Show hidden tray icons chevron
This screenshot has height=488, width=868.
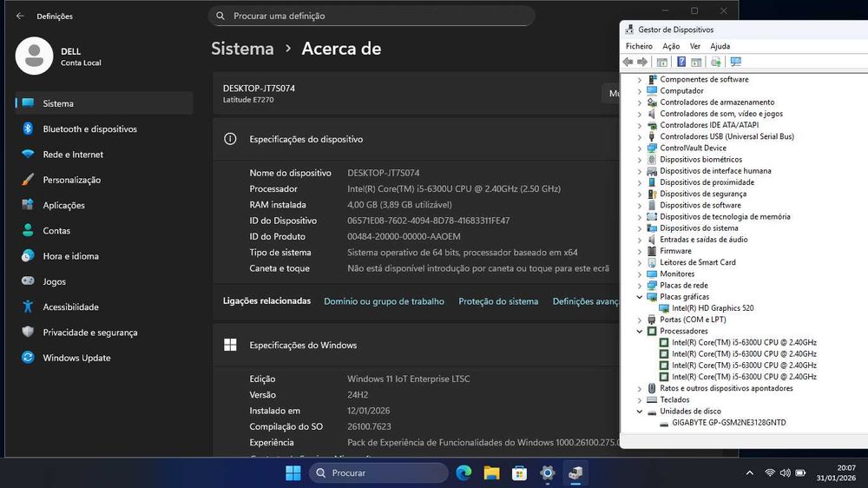(x=750, y=473)
